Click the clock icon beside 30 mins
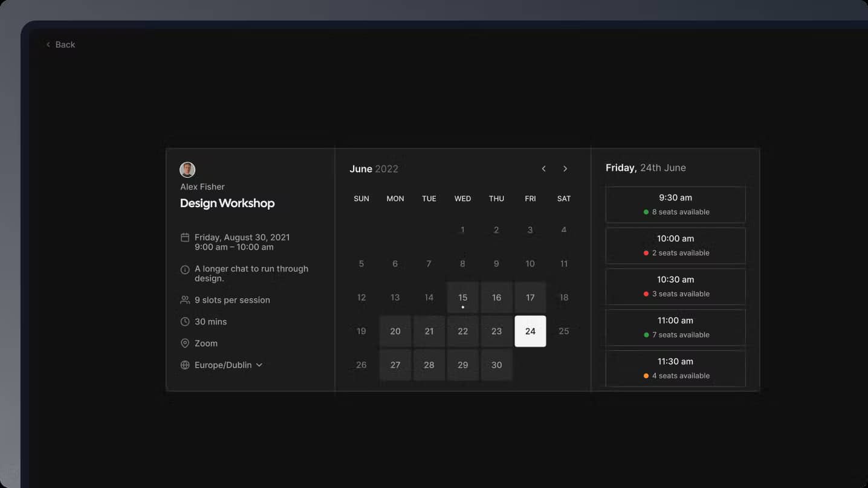 click(x=185, y=322)
